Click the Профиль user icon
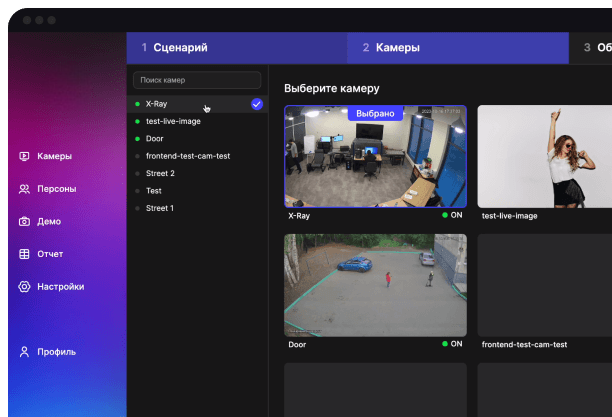The width and height of the screenshot is (612, 417). coord(25,352)
